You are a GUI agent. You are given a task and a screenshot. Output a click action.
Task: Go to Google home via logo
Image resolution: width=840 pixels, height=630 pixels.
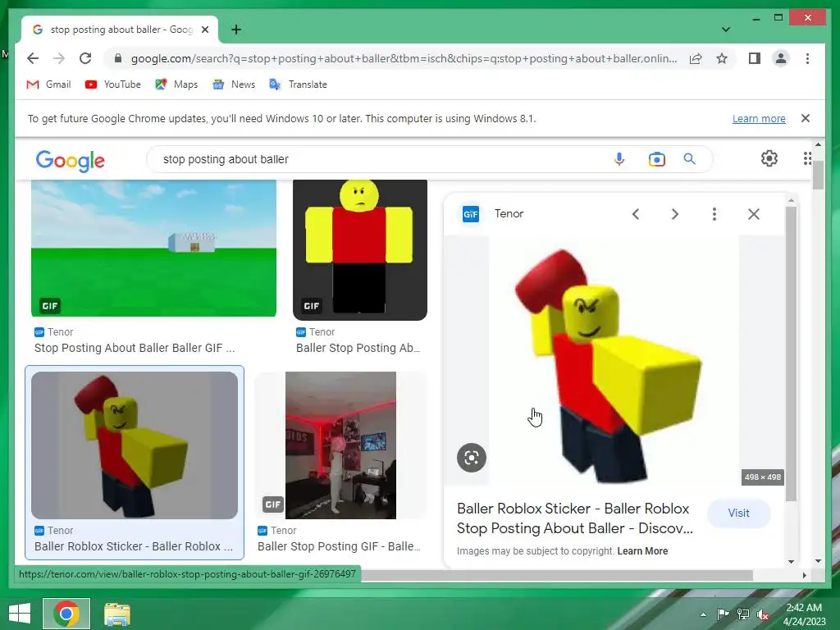tap(71, 160)
